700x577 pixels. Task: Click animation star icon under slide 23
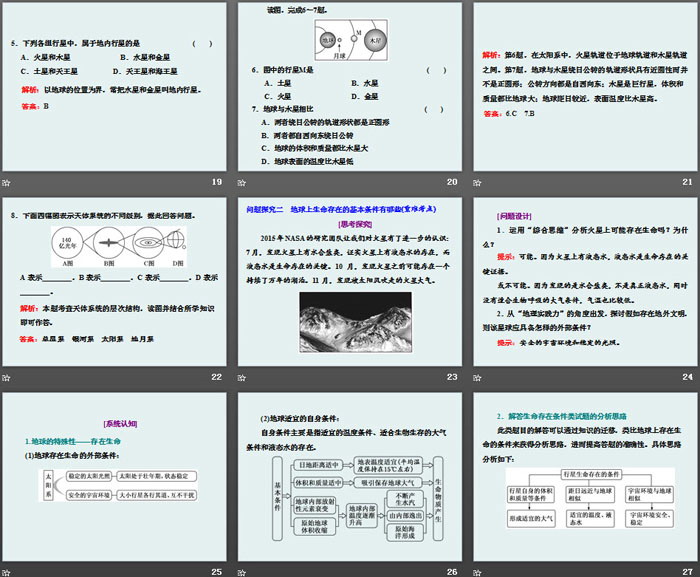[242, 378]
